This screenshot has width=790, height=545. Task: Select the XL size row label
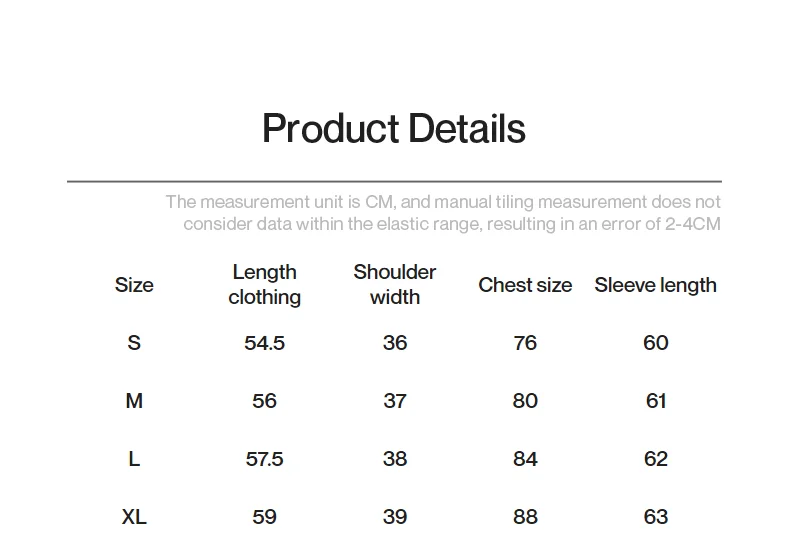click(134, 517)
